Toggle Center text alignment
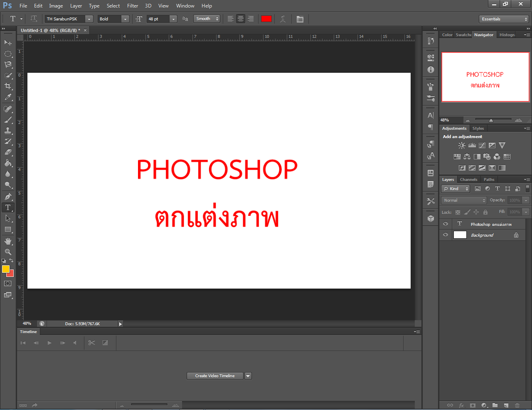The width and height of the screenshot is (532, 410). (x=241, y=19)
